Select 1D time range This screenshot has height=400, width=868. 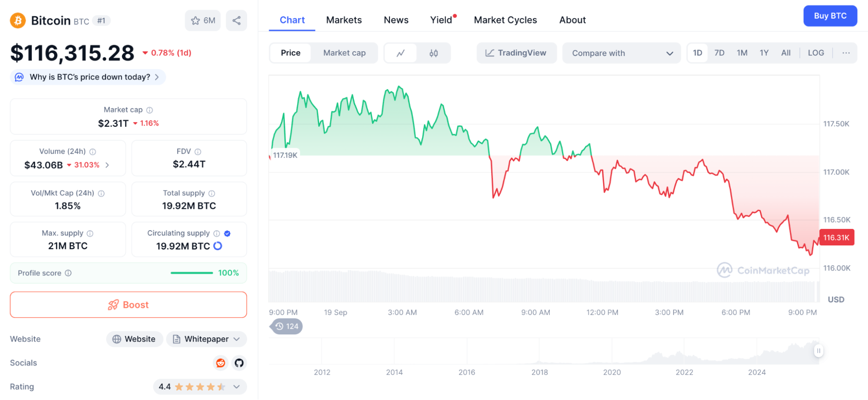click(x=697, y=53)
